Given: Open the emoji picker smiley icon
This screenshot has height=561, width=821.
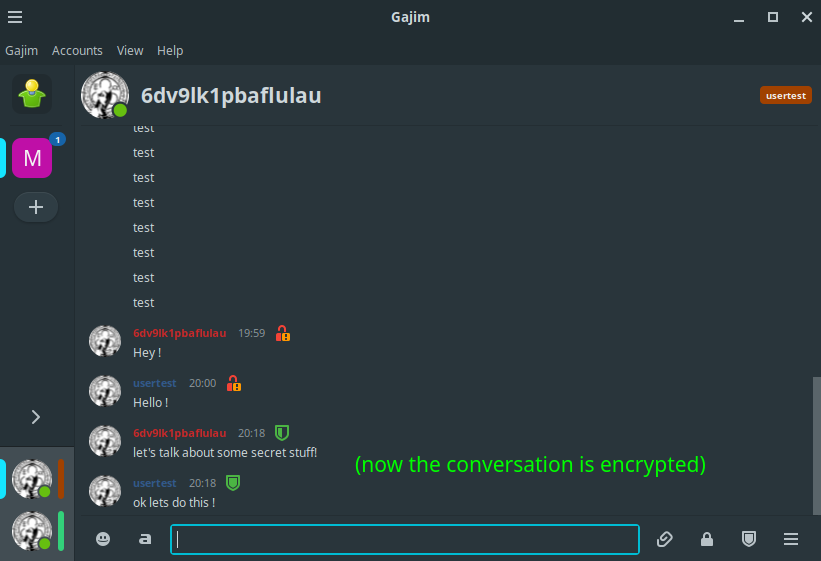Looking at the screenshot, I should click(103, 538).
